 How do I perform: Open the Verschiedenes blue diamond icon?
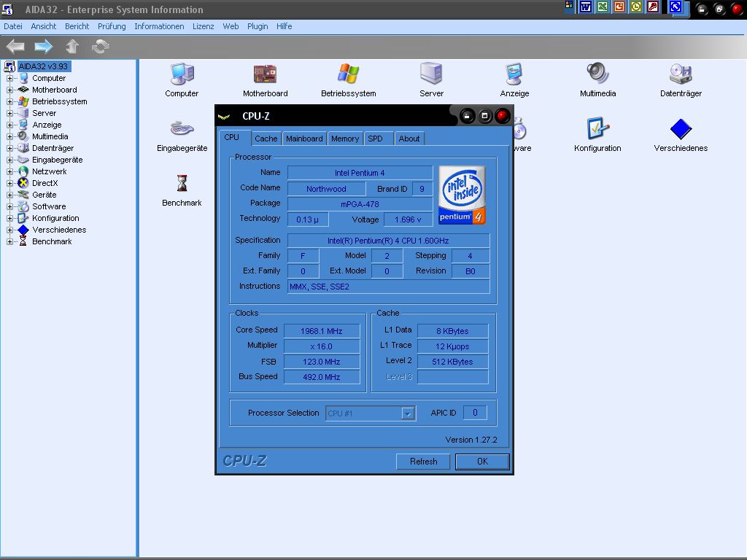coord(681,128)
